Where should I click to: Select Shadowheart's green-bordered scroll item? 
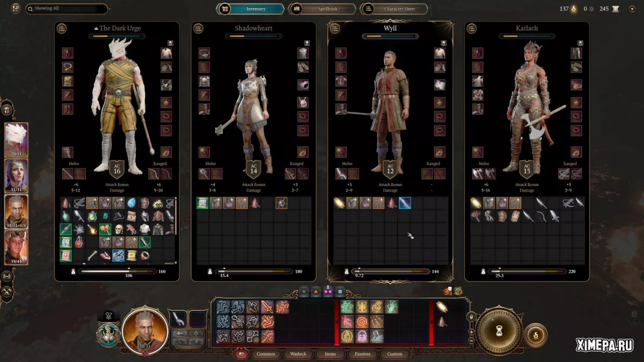pyautogui.click(x=202, y=203)
